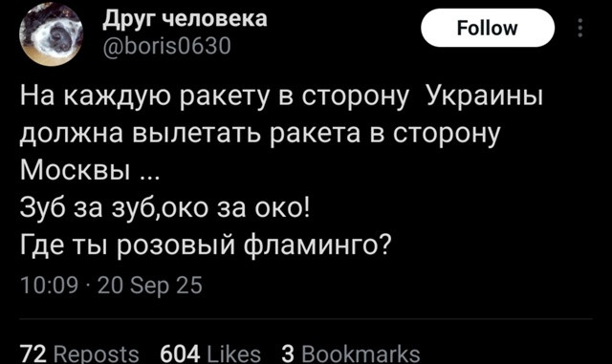Select the tweet line ending with Украины

[281, 96]
